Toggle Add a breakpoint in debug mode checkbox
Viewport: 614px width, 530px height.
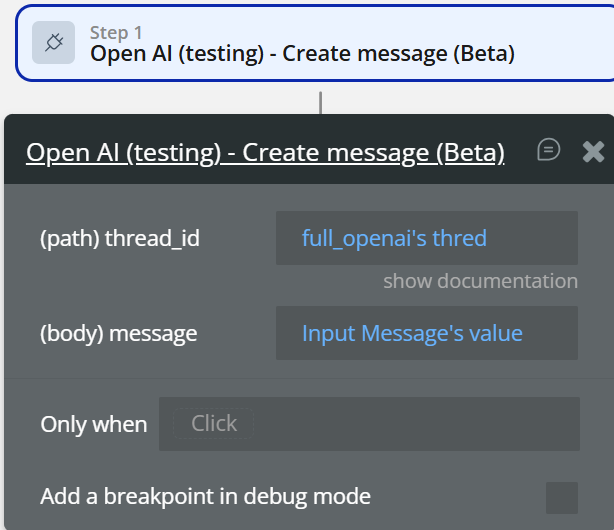pyautogui.click(x=561, y=497)
